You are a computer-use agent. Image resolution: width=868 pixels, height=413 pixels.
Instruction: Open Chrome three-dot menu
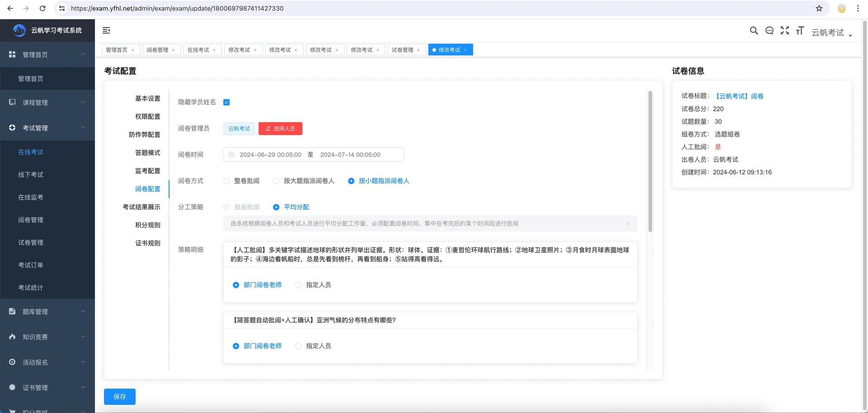pos(858,8)
